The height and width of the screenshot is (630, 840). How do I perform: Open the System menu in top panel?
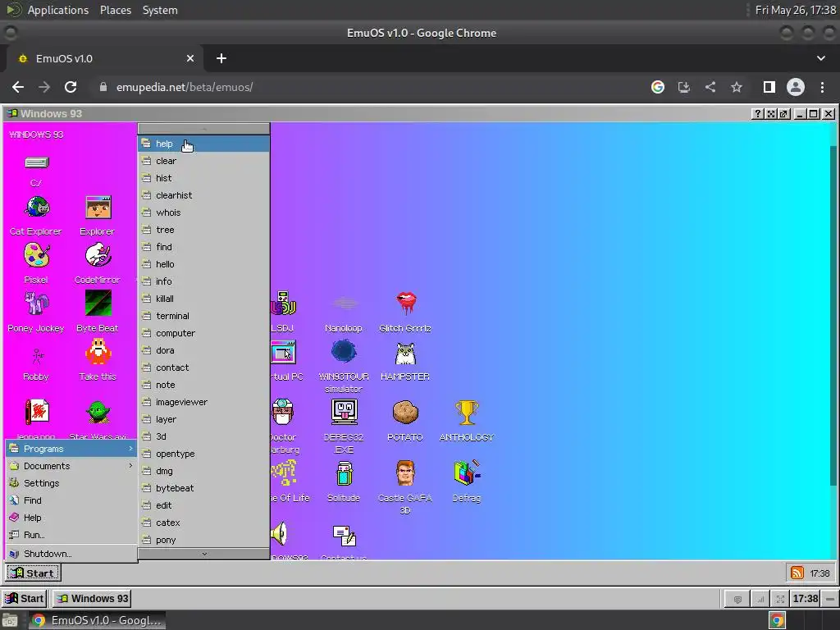point(160,10)
